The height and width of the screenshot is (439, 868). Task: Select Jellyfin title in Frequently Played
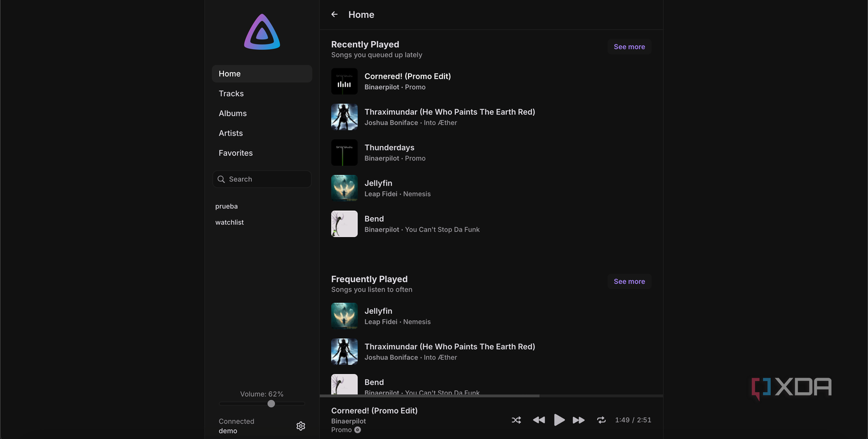click(378, 311)
